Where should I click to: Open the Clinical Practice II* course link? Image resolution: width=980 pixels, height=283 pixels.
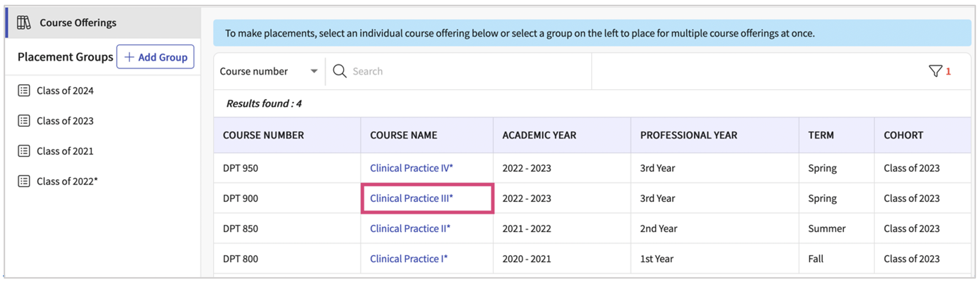pos(410,229)
